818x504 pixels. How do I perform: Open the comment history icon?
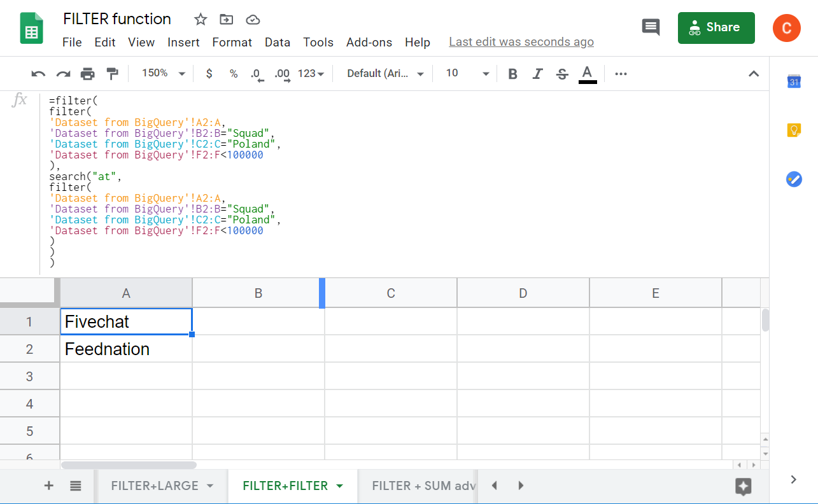[651, 27]
